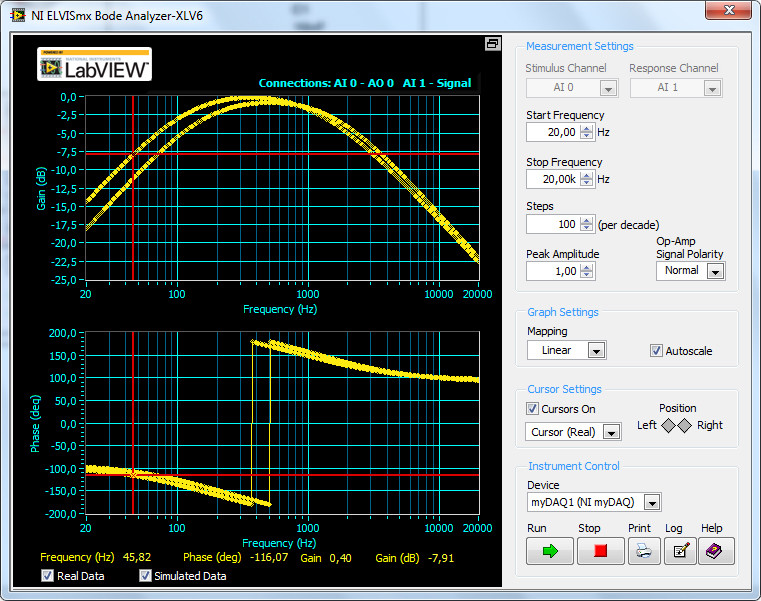Click the Gain readout 0,40

(x=340, y=558)
